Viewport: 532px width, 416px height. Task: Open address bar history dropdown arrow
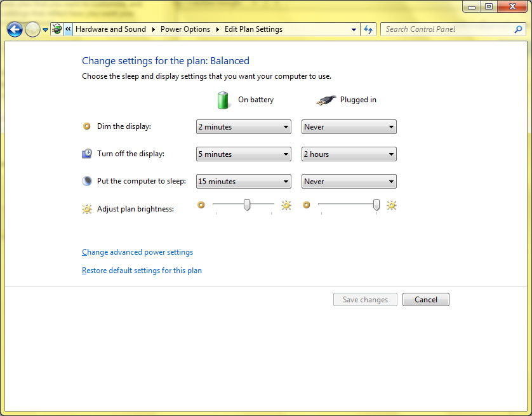[x=354, y=29]
